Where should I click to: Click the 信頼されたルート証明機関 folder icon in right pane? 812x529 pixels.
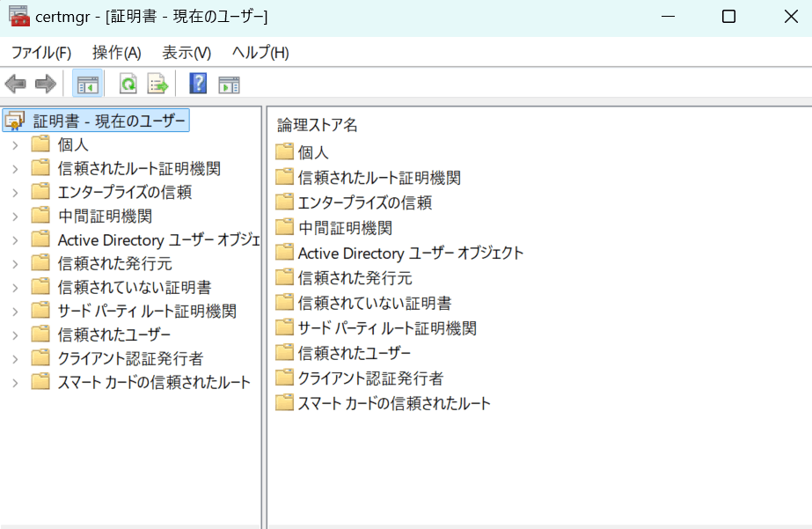point(284,177)
